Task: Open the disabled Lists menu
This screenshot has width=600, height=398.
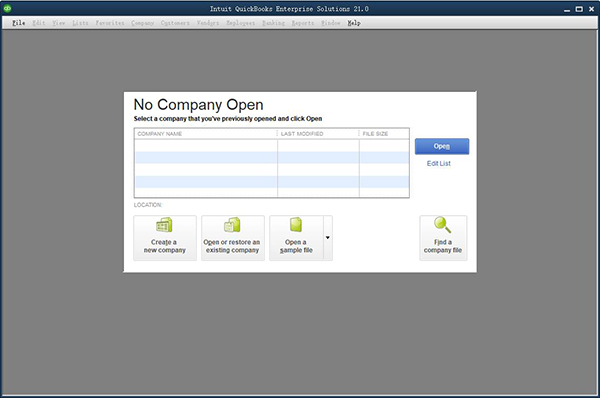Action: pyautogui.click(x=80, y=23)
